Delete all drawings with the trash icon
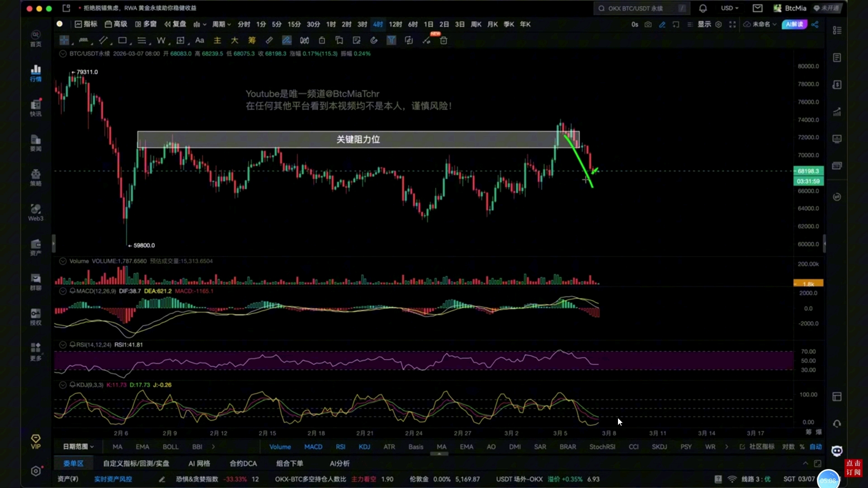This screenshot has height=488, width=868. (443, 40)
